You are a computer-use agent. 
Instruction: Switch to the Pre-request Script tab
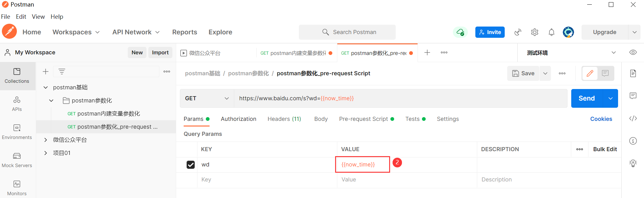coord(364,119)
